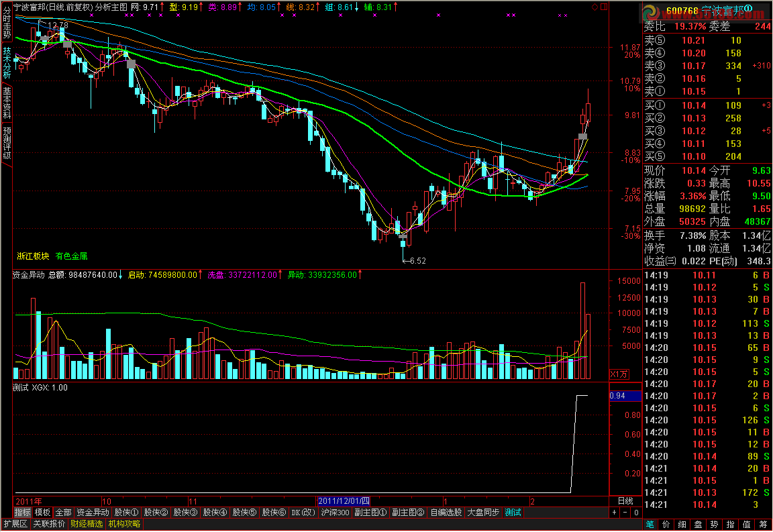Image resolution: width=773 pixels, height=532 pixels.
Task: Switch to 股侠⑤ indicator
Action: pyautogui.click(x=244, y=513)
